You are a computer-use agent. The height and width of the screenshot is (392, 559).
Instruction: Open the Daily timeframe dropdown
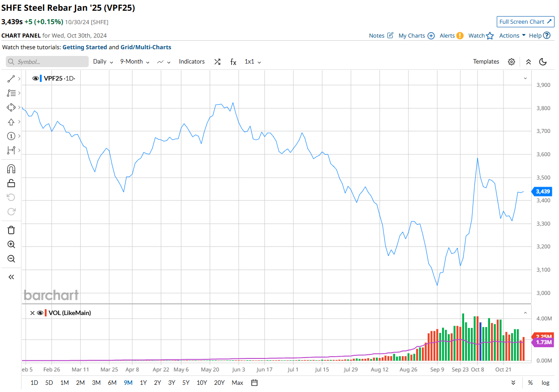[x=102, y=62]
